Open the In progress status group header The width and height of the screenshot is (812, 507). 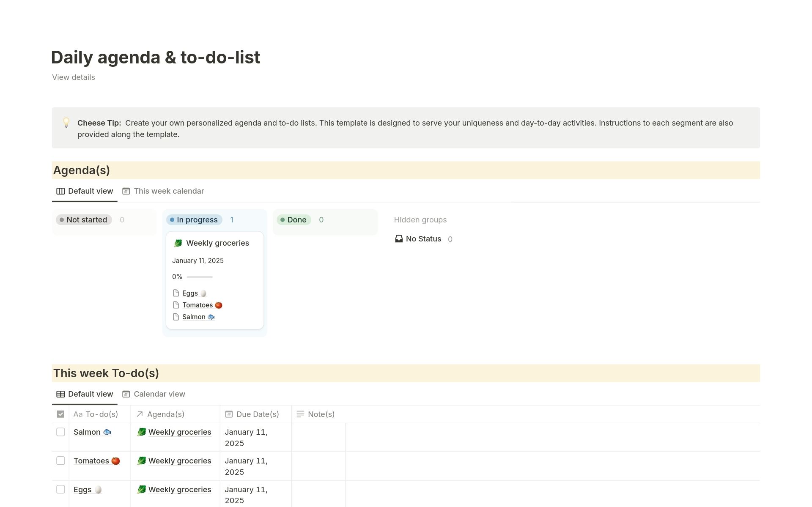[x=194, y=219]
